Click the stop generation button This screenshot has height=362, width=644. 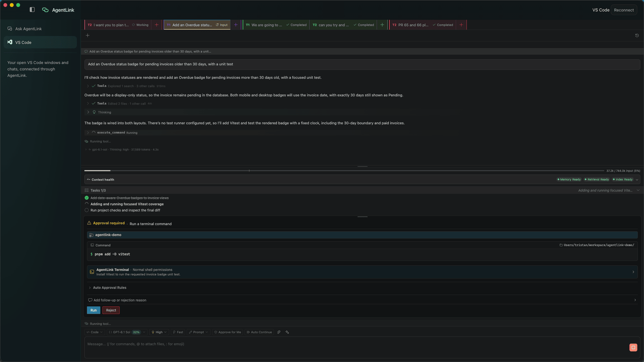coord(633,347)
